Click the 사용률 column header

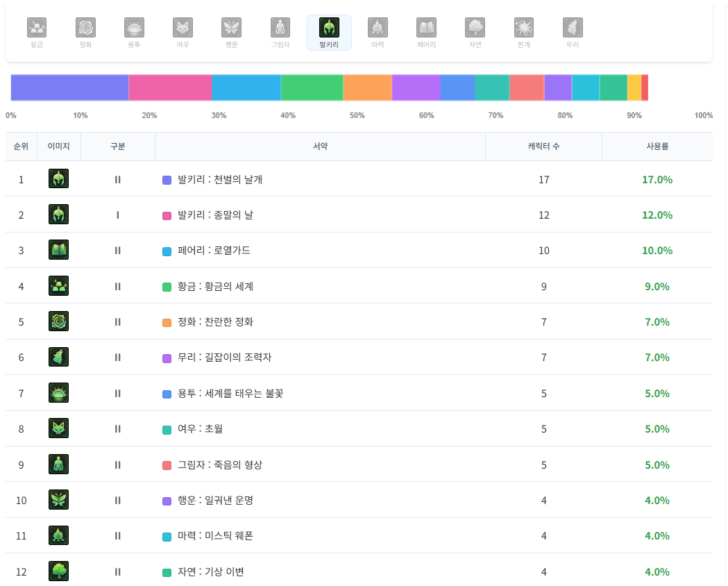click(x=657, y=146)
